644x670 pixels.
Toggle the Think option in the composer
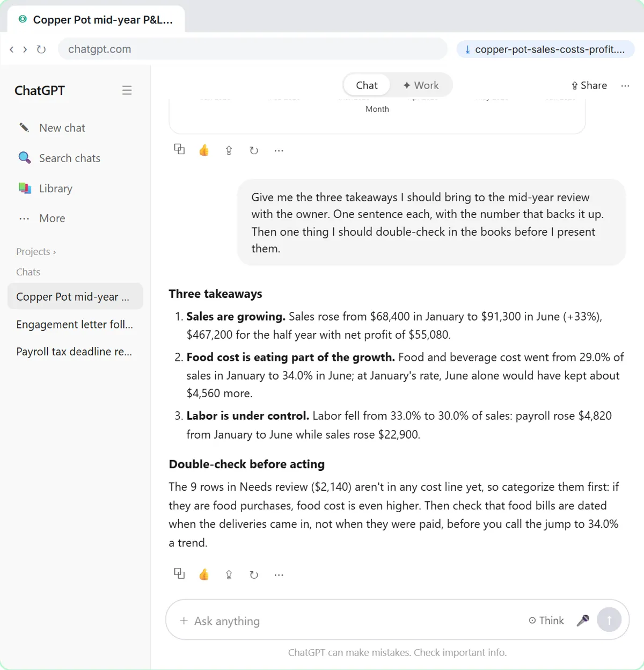coord(546,620)
